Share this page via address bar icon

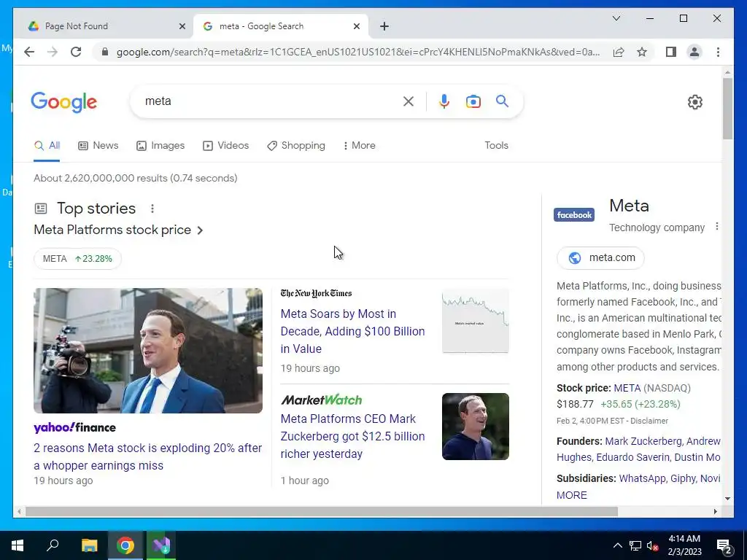tap(619, 52)
